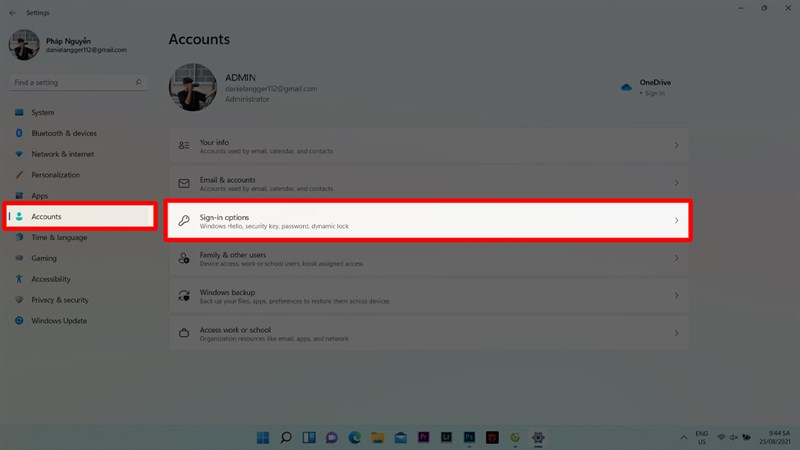Click the Network & internet Wi-Fi icon

pyautogui.click(x=19, y=154)
